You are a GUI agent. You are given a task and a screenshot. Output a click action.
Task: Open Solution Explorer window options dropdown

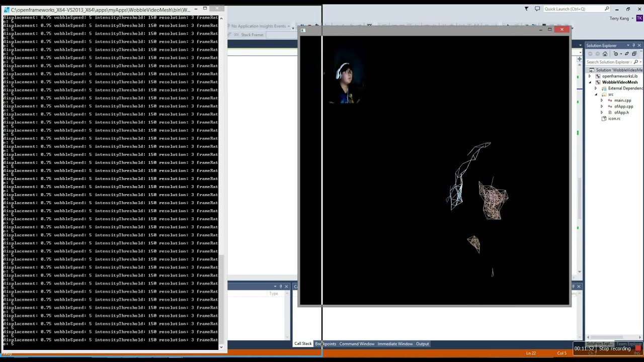pos(627,45)
